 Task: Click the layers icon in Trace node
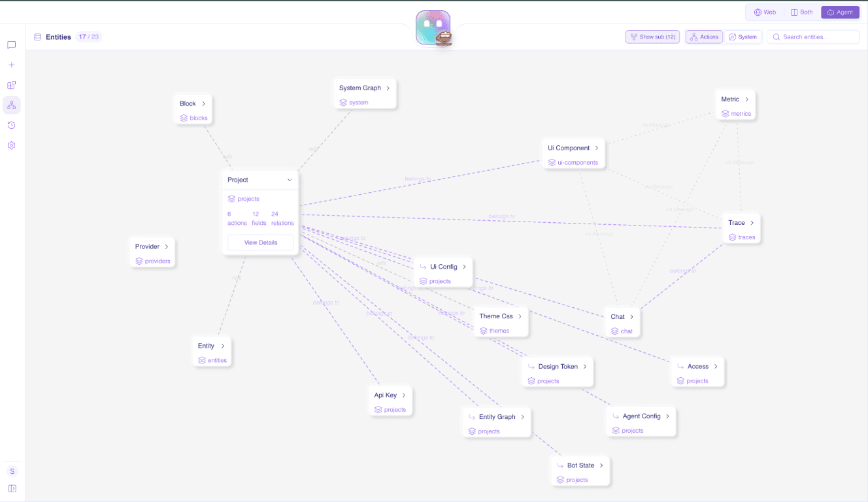tap(732, 237)
